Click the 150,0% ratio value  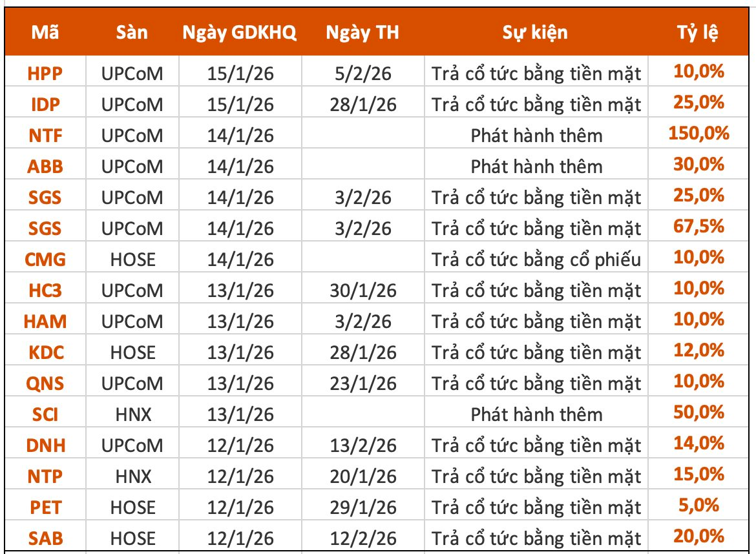point(699,134)
